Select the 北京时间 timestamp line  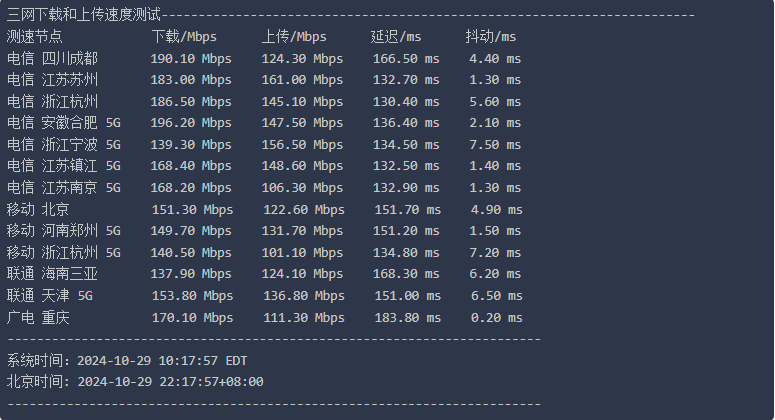click(135, 381)
